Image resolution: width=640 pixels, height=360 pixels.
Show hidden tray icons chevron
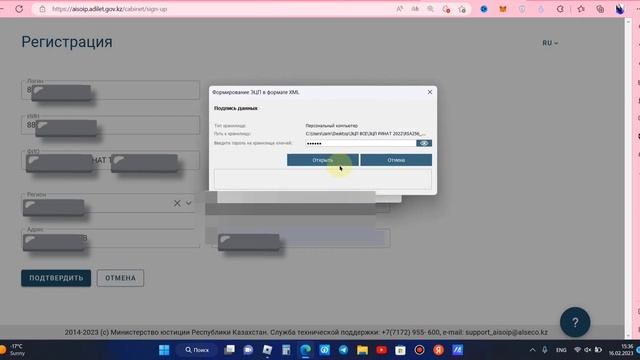click(x=532, y=350)
